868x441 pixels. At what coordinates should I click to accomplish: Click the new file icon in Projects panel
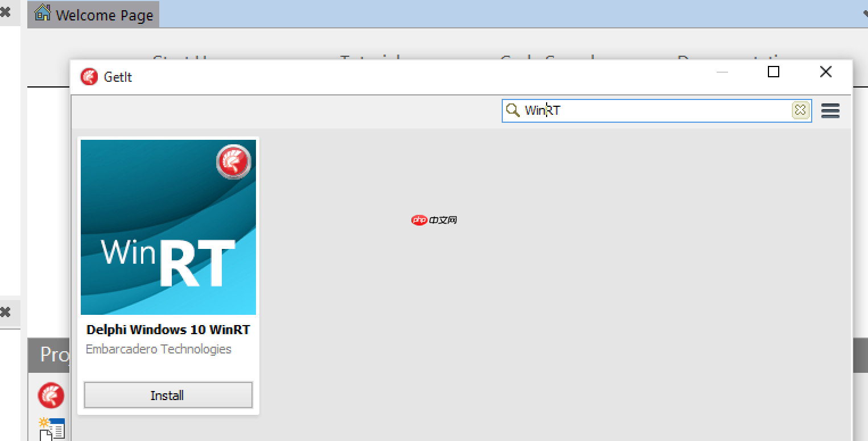pyautogui.click(x=52, y=429)
